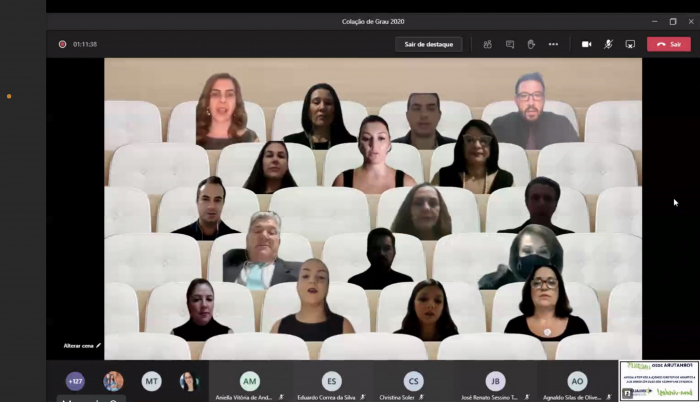Viewport: 700px width, 402px height.
Task: Leave the meeting with the Sair button
Action: pos(669,44)
